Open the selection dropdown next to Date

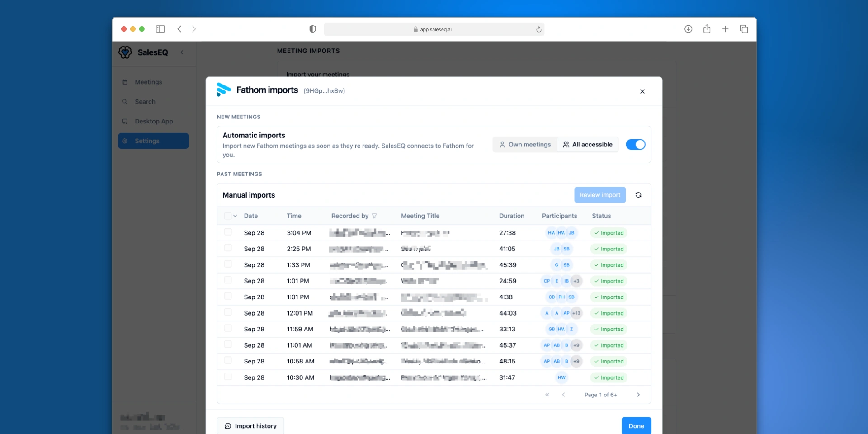(235, 216)
